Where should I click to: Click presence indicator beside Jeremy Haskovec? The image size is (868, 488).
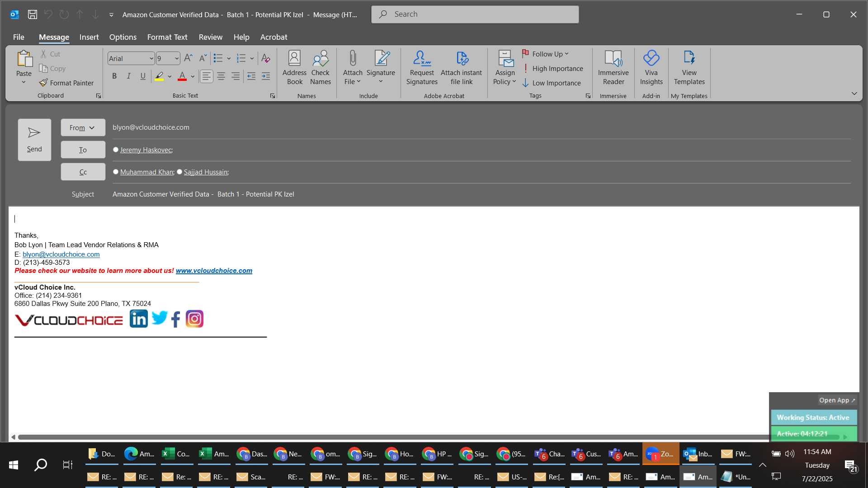116,150
